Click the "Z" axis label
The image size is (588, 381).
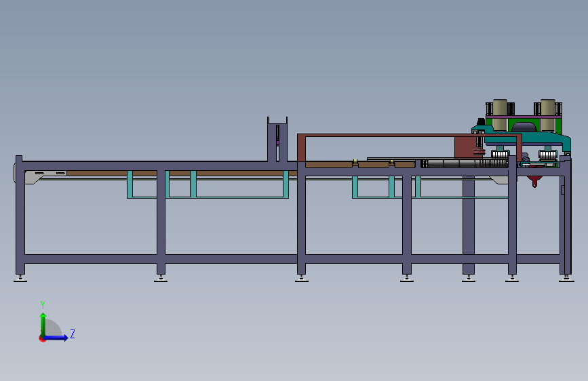[x=73, y=334]
